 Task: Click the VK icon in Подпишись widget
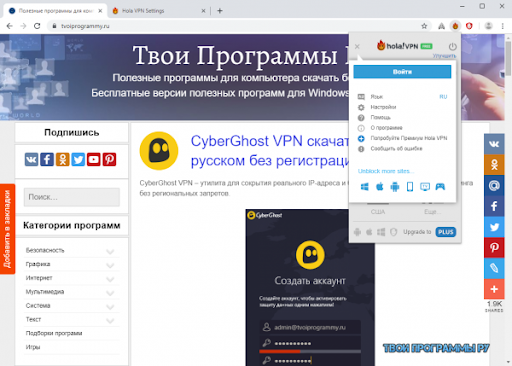pyautogui.click(x=31, y=160)
